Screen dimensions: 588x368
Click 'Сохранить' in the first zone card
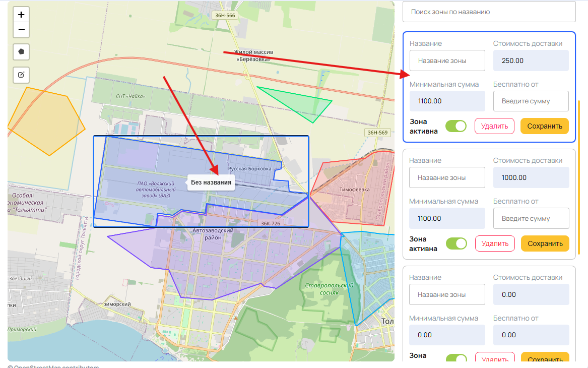[545, 126]
